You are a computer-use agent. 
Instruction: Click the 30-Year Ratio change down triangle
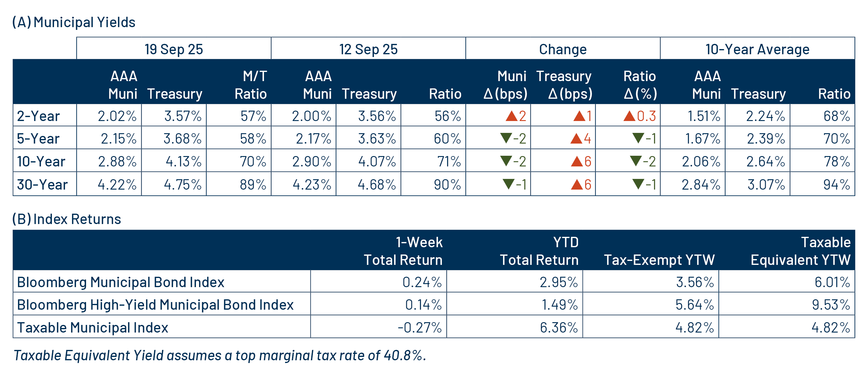pyautogui.click(x=638, y=184)
